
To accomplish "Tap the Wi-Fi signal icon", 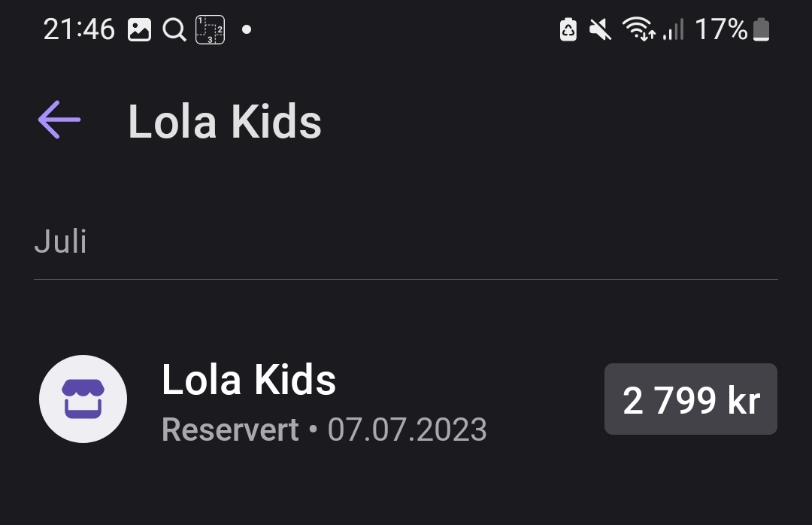I will (x=639, y=29).
